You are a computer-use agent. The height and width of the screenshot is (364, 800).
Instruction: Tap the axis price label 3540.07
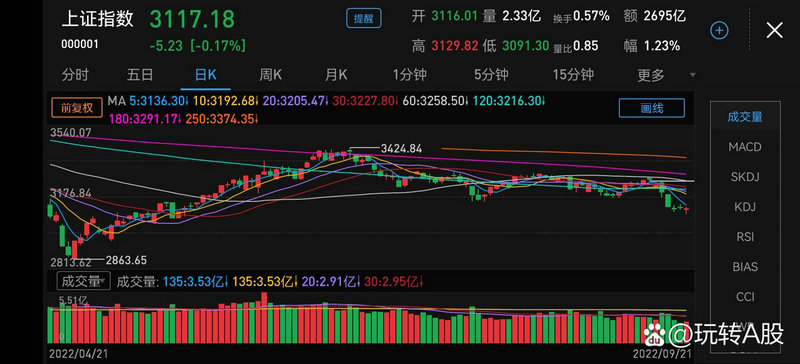click(70, 133)
